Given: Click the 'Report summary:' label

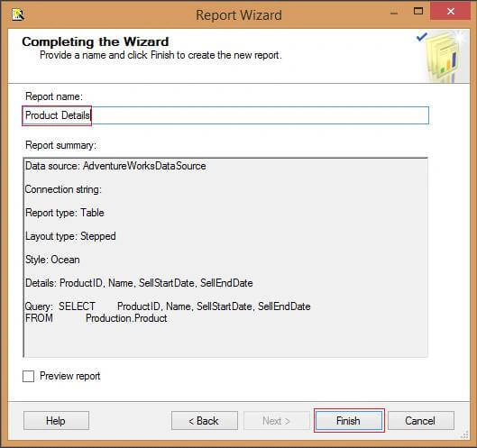Looking at the screenshot, I should (x=60, y=145).
